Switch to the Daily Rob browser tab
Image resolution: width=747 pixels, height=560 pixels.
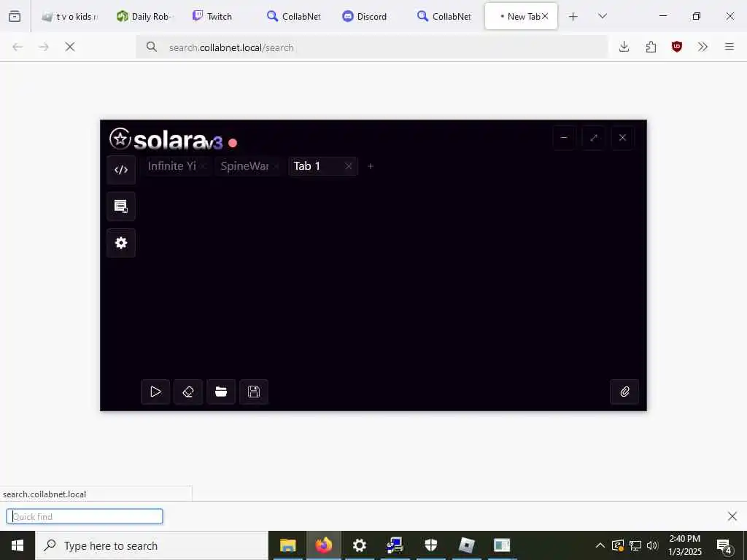click(x=144, y=16)
